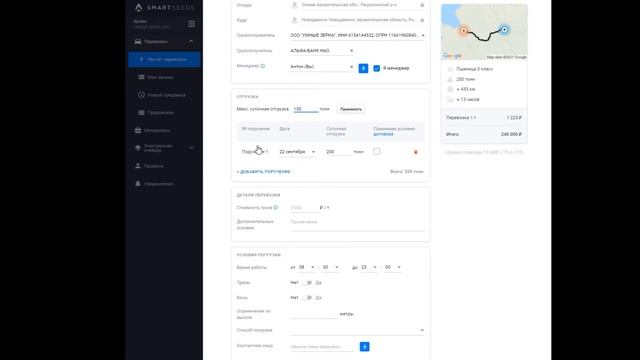Click the blue destination marker on the map
The height and width of the screenshot is (360, 640).
coord(504,29)
